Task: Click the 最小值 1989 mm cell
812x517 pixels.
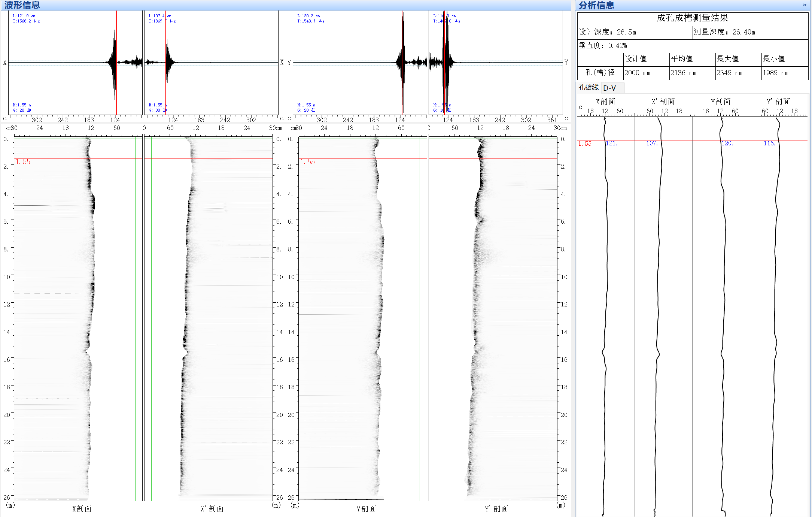Action: (x=785, y=73)
